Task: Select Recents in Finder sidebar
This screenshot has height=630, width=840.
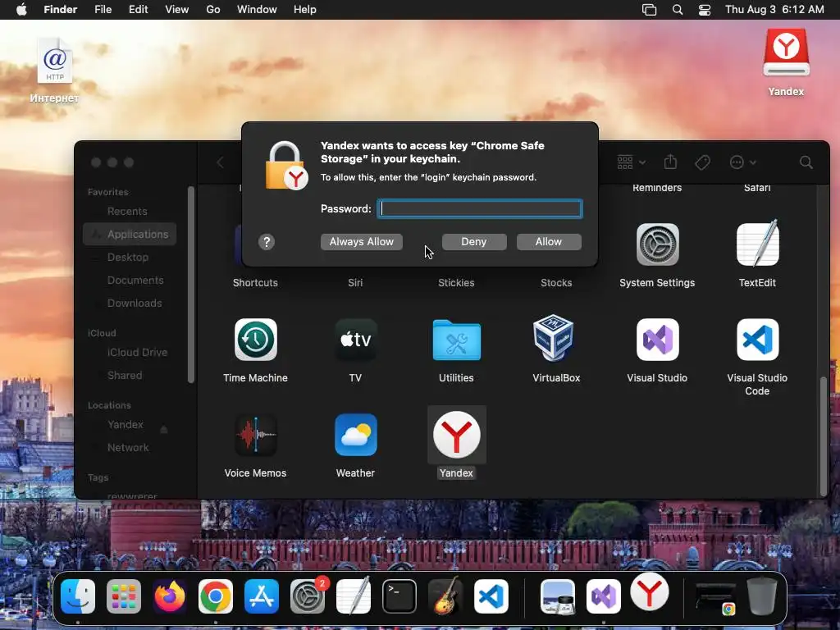Action: click(x=127, y=211)
